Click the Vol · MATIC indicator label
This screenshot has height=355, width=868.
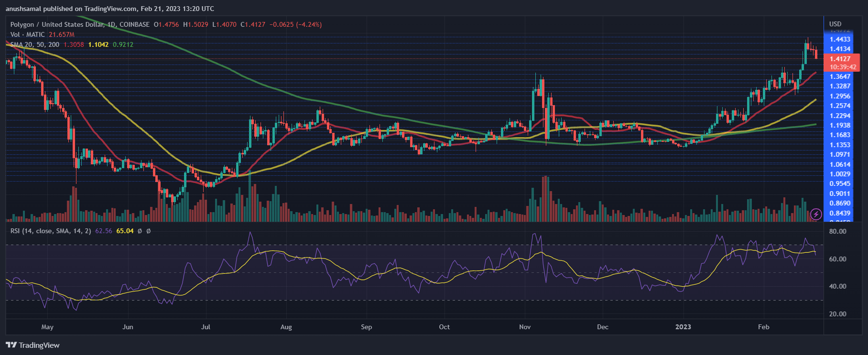(28, 35)
